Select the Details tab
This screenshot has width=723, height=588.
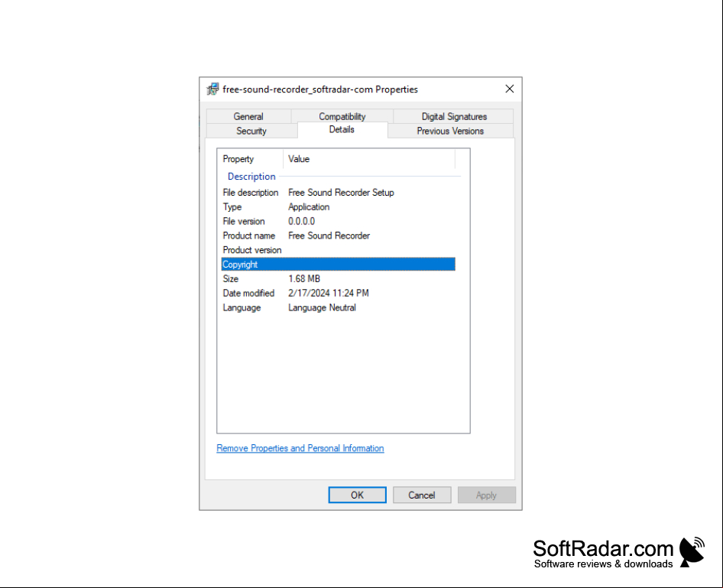[x=342, y=129]
